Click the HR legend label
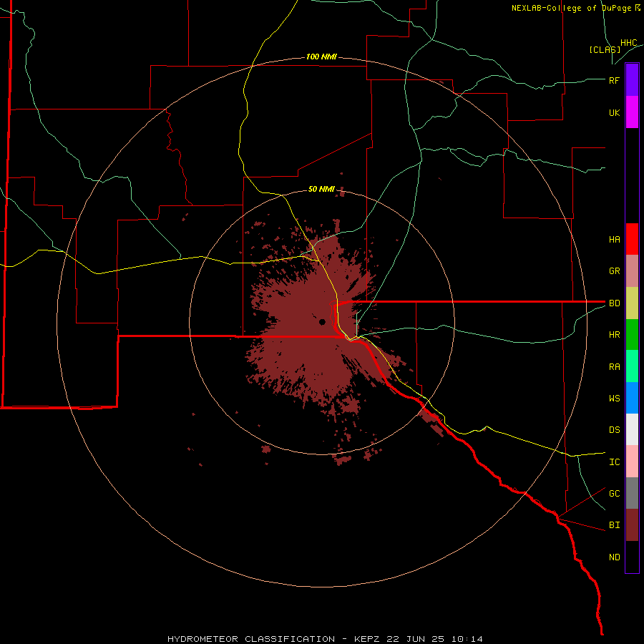The height and width of the screenshot is (644, 644). coord(614,335)
